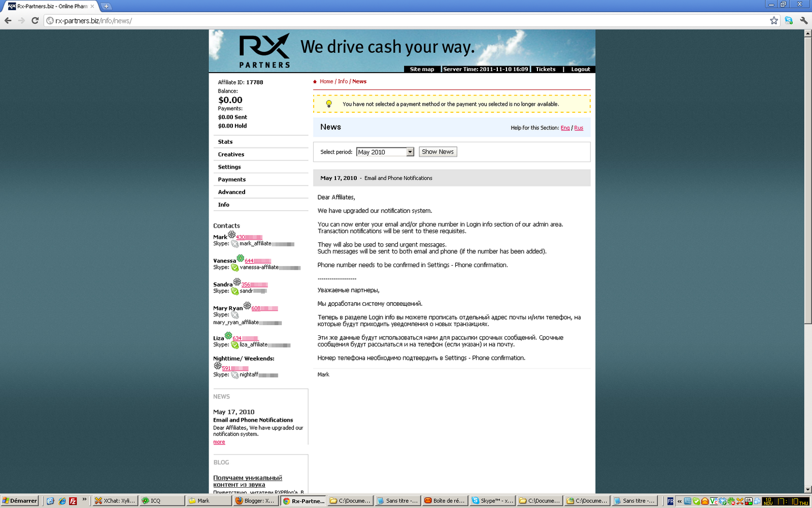Click the scrollbar down arrow
812x508 pixels.
pyautogui.click(x=808, y=490)
